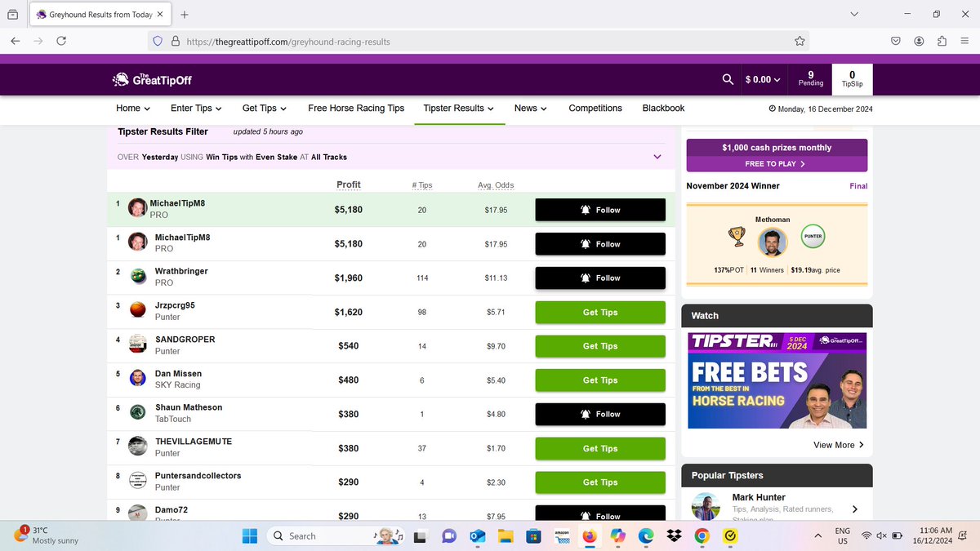Image resolution: width=980 pixels, height=551 pixels.
Task: Get Tips from Puntersandcollectors
Action: [600, 482]
